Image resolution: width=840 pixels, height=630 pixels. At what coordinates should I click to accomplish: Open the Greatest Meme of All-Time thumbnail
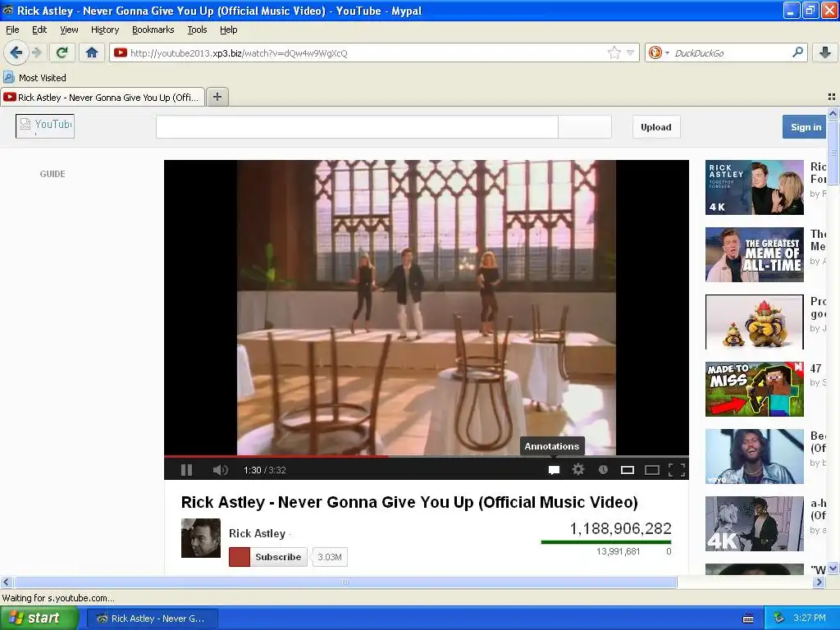[x=755, y=254]
